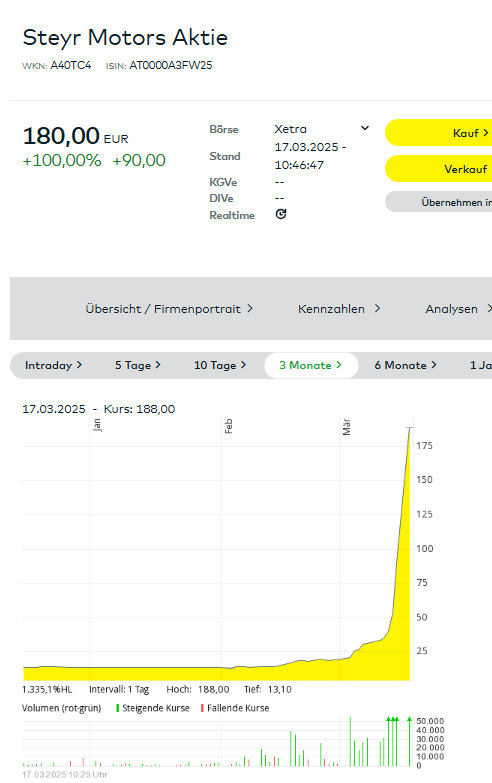Screen dimensions: 492x783
Task: Click the 1.335,1%HL label
Action: coord(47,689)
